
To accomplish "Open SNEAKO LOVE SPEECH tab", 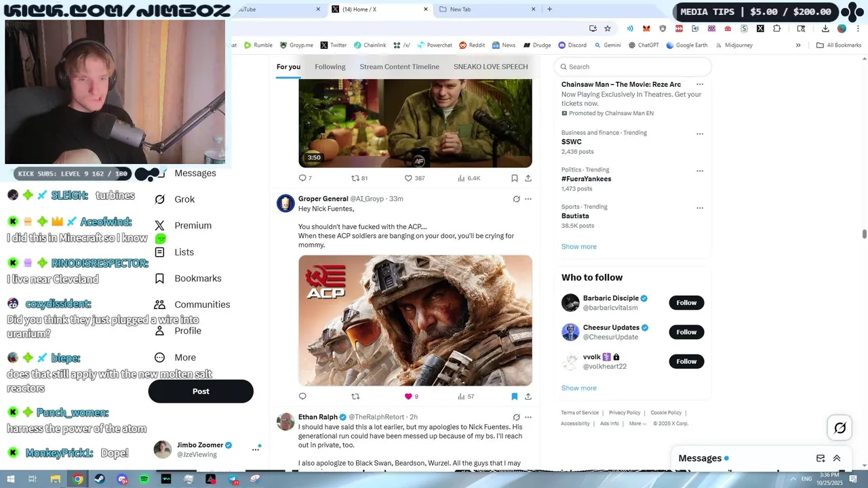I will (x=490, y=66).
